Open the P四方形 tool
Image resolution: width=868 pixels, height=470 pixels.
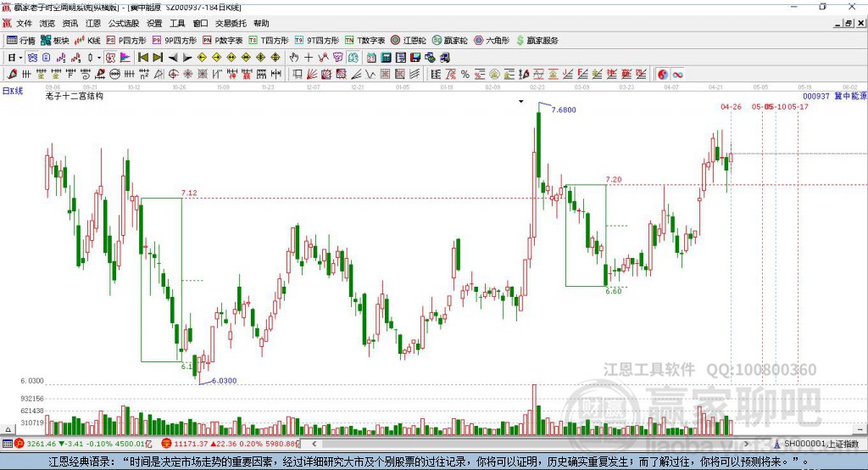[x=126, y=41]
